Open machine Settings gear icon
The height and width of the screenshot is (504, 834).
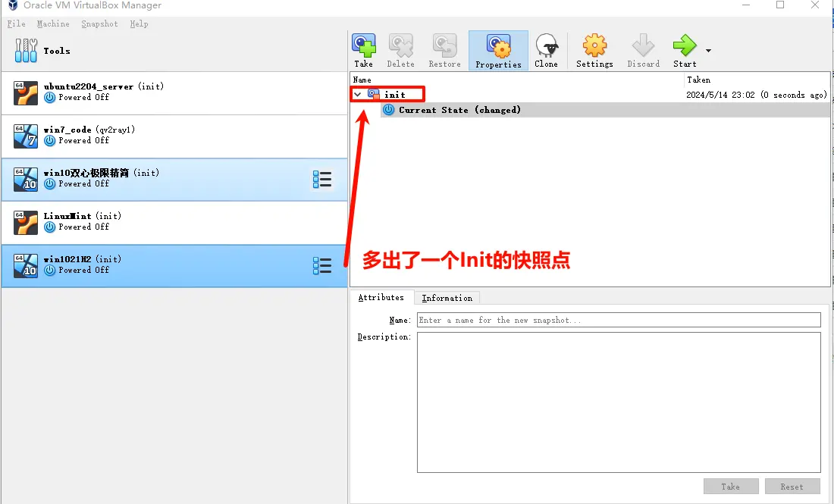pyautogui.click(x=594, y=45)
